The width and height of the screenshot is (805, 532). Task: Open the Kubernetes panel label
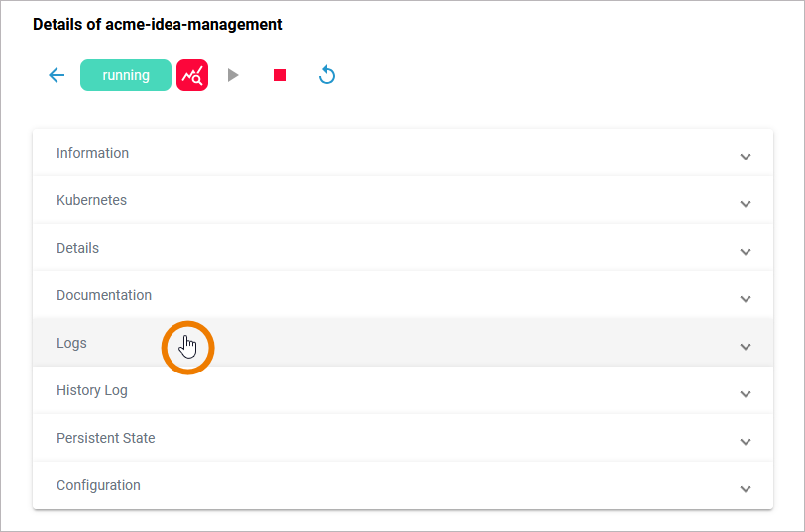[x=91, y=200]
